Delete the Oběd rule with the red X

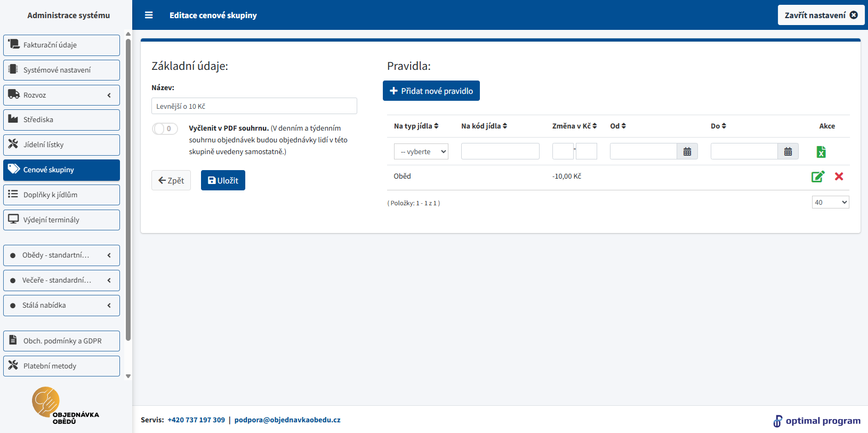839,177
